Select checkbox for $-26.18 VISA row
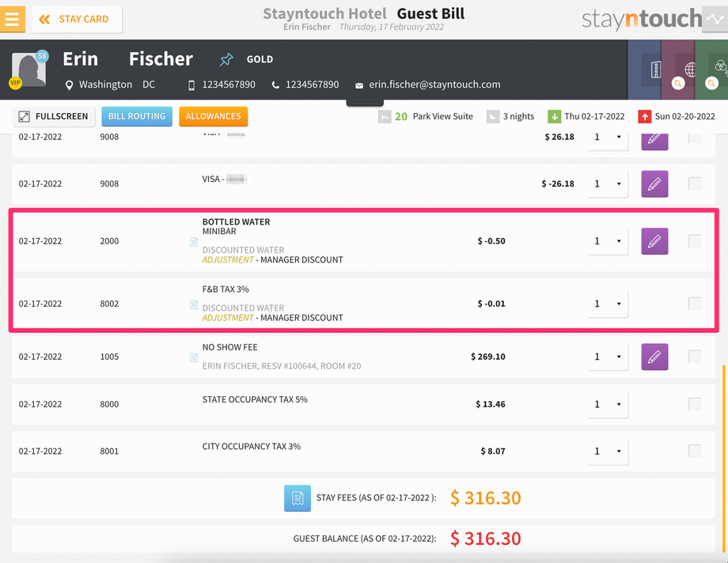Viewport: 728px width, 563px height. [x=695, y=183]
